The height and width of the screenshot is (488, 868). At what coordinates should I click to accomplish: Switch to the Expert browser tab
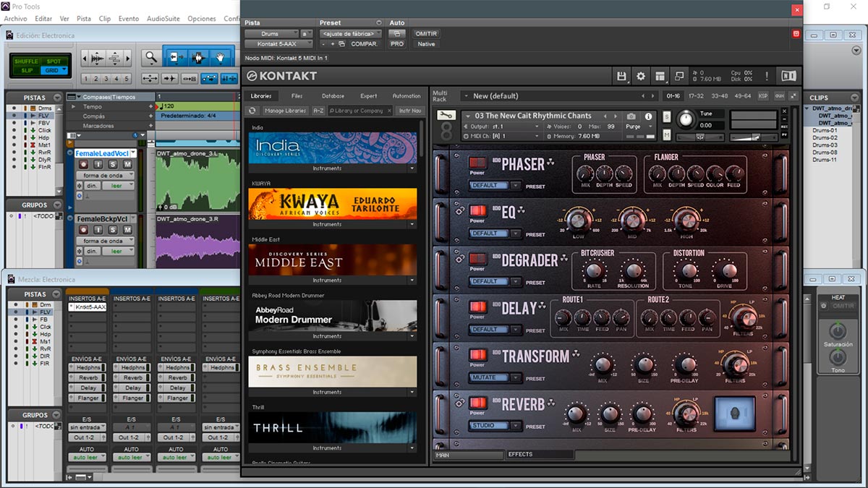click(369, 95)
